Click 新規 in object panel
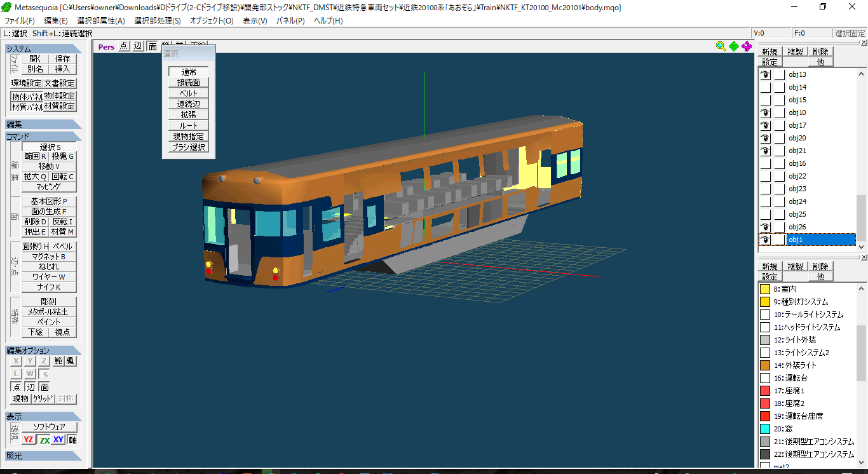 click(770, 52)
